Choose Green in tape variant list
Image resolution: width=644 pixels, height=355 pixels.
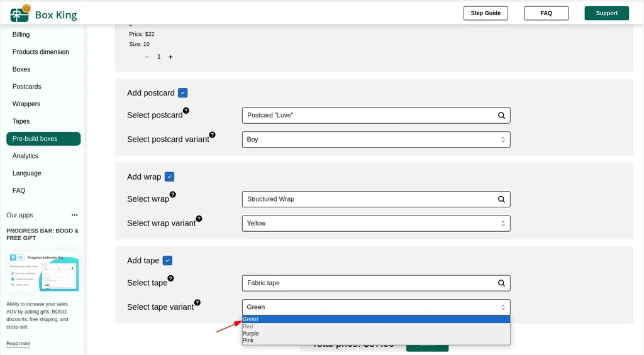coord(376,319)
